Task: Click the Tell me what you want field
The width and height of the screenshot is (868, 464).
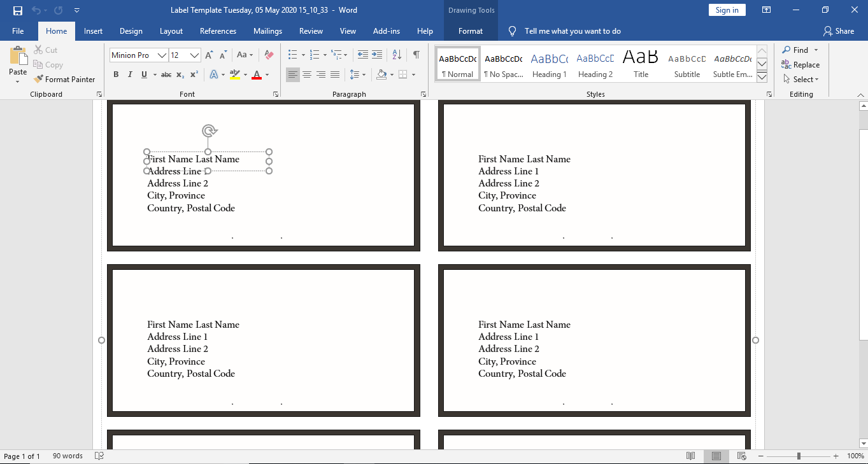Action: pyautogui.click(x=572, y=31)
